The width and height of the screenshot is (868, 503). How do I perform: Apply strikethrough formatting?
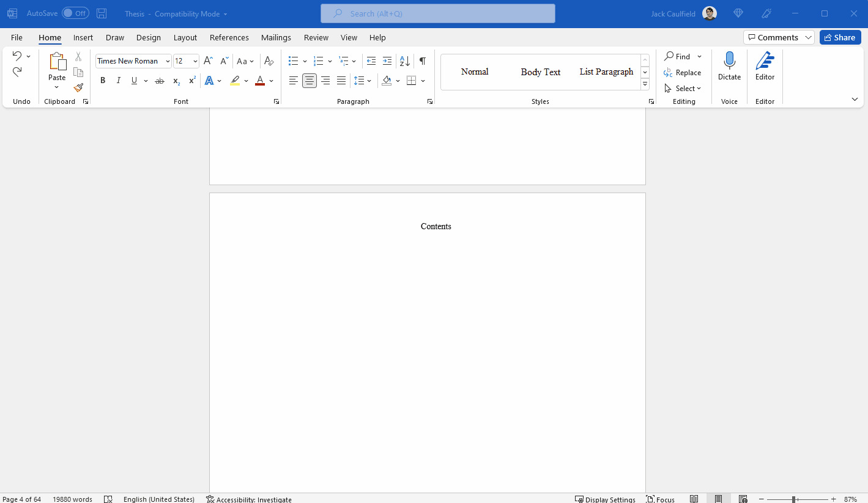tap(159, 80)
